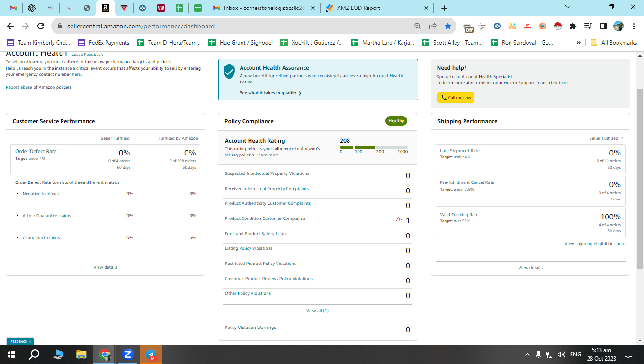Open the Restricted Product Policy Violations link

[x=260, y=264]
